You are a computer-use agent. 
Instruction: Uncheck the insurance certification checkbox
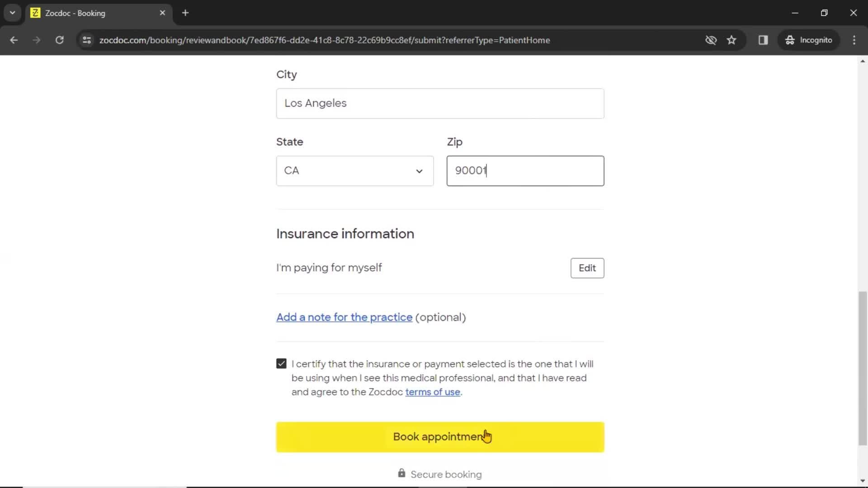tap(281, 364)
